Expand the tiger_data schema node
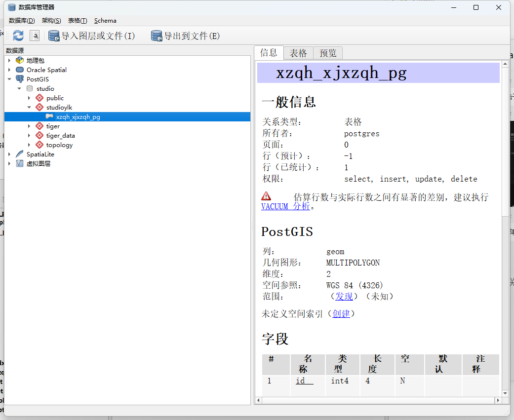The width and height of the screenshot is (514, 420). click(x=29, y=135)
